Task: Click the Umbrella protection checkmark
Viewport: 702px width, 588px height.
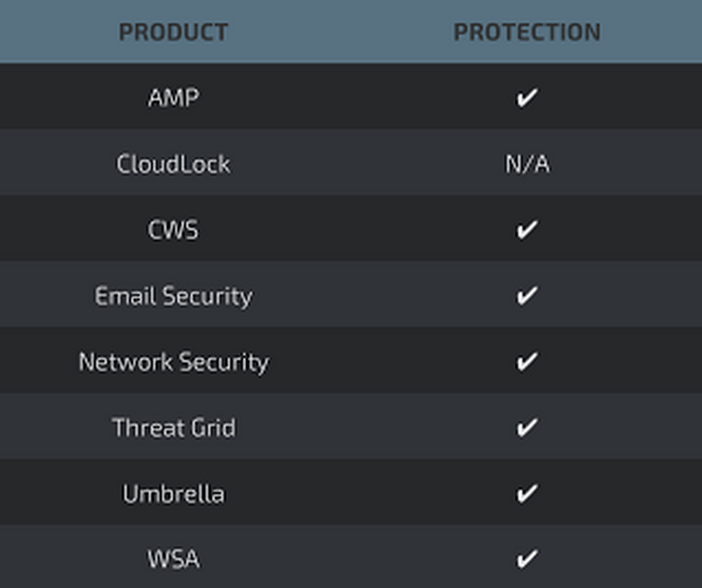Action: coord(526,494)
